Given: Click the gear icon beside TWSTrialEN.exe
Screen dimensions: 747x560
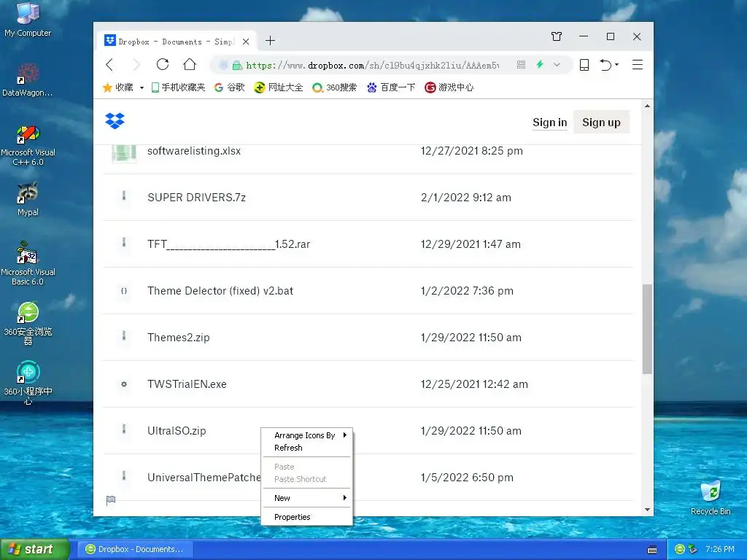Looking at the screenshot, I should pos(124,384).
